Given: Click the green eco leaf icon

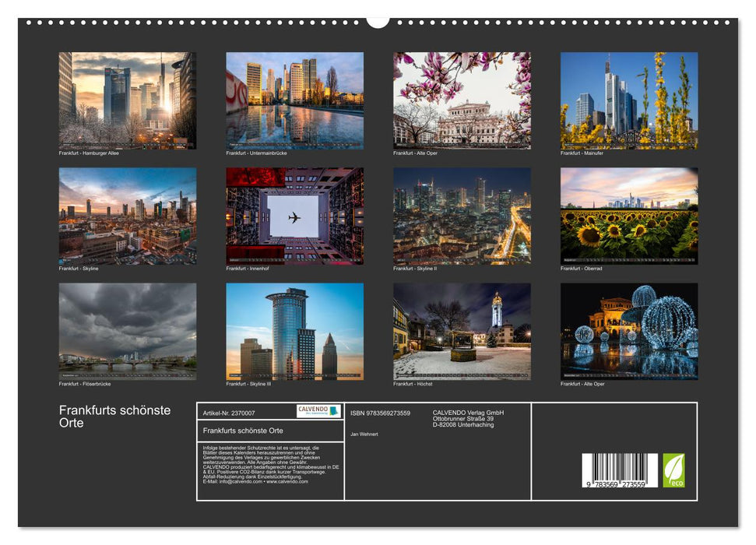Looking at the screenshot, I should 673,470.
